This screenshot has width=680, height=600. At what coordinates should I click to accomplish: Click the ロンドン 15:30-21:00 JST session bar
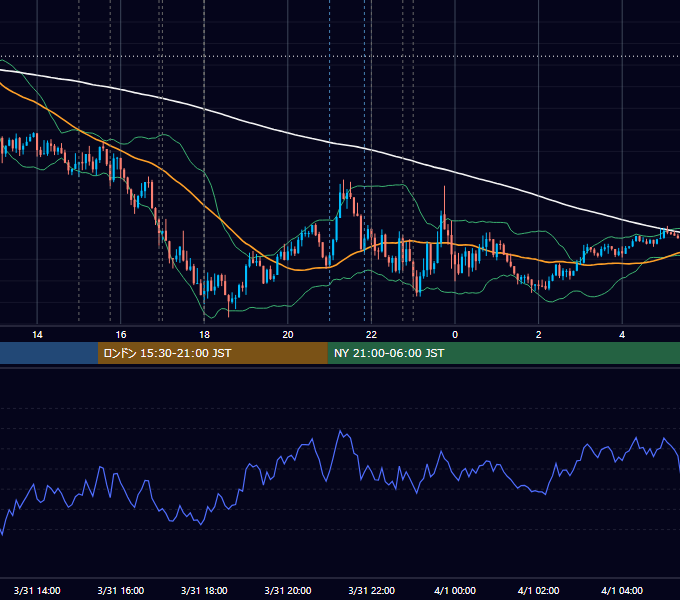click(212, 353)
